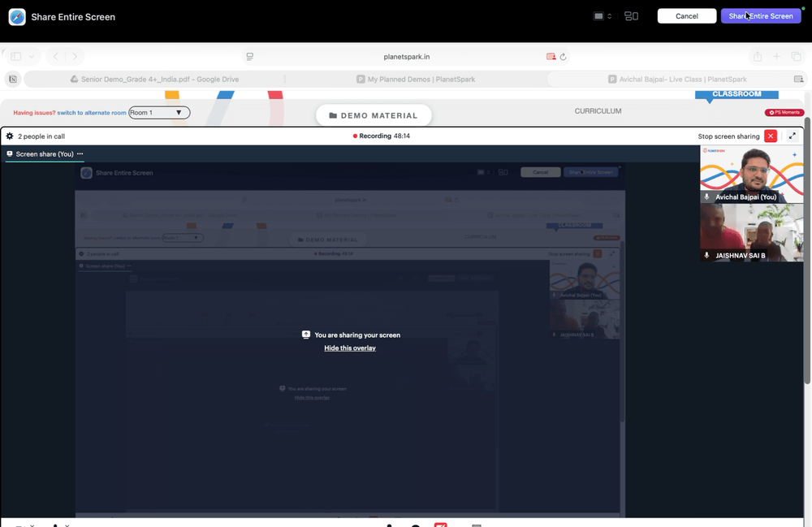Screen dimensions: 812x527
Task: Select the CLASSROOM tab
Action: [x=736, y=94]
